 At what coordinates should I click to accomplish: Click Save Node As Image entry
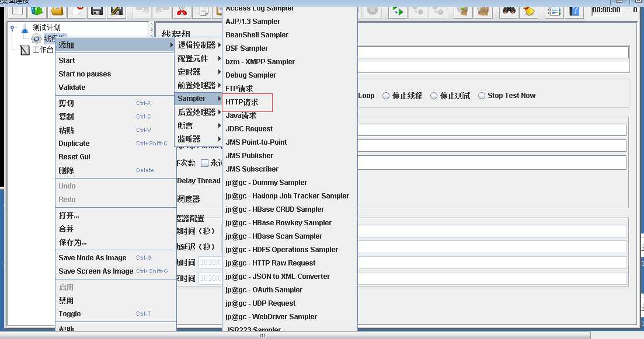[92, 258]
